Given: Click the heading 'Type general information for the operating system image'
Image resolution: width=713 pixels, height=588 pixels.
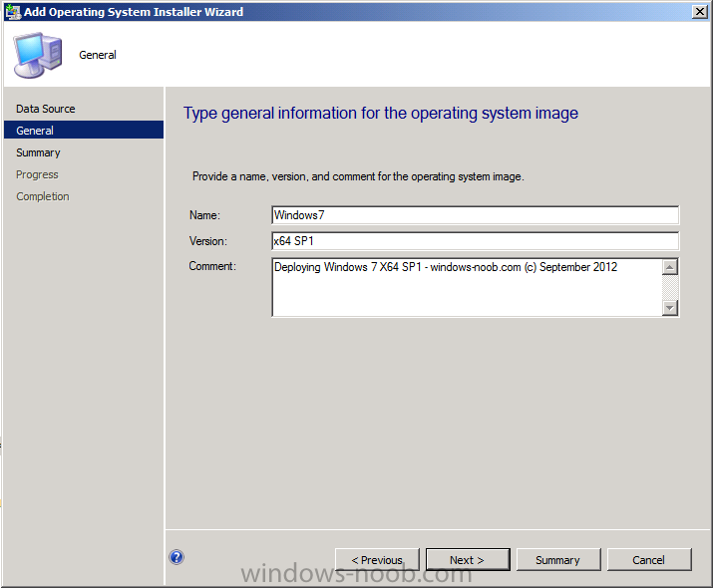Looking at the screenshot, I should pos(381,114).
